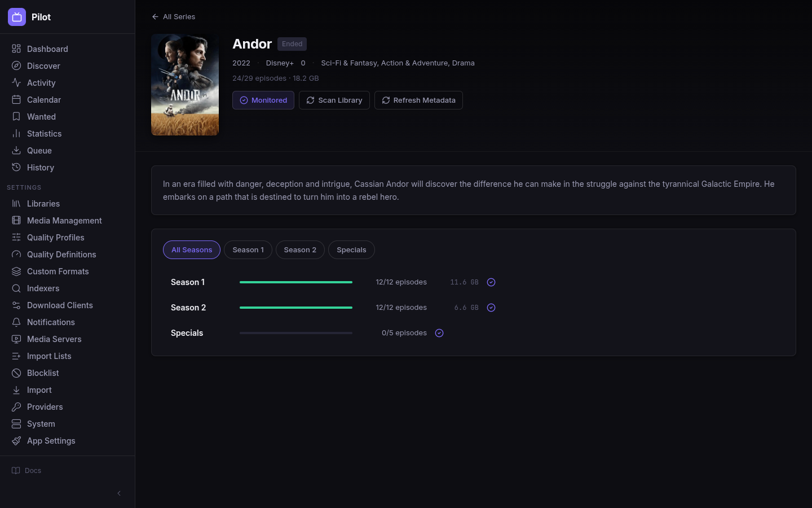Viewport: 812px width, 508px height.
Task: Collapse the sidebar with chevron
Action: (x=119, y=493)
